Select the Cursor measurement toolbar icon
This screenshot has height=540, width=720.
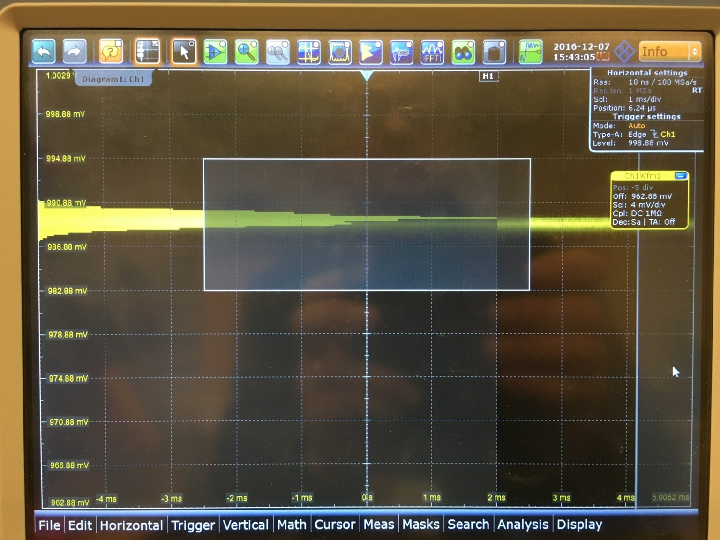coord(309,51)
